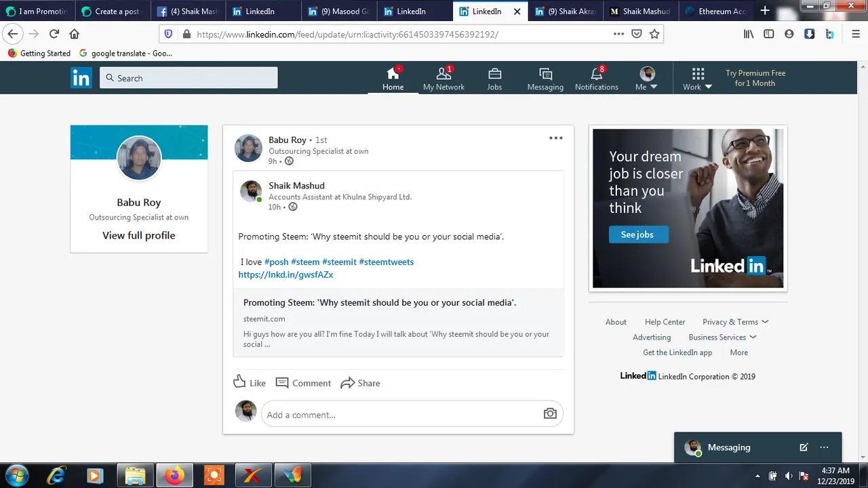Screen dimensions: 868x488
Task: Expand the Me profile menu
Action: [646, 78]
